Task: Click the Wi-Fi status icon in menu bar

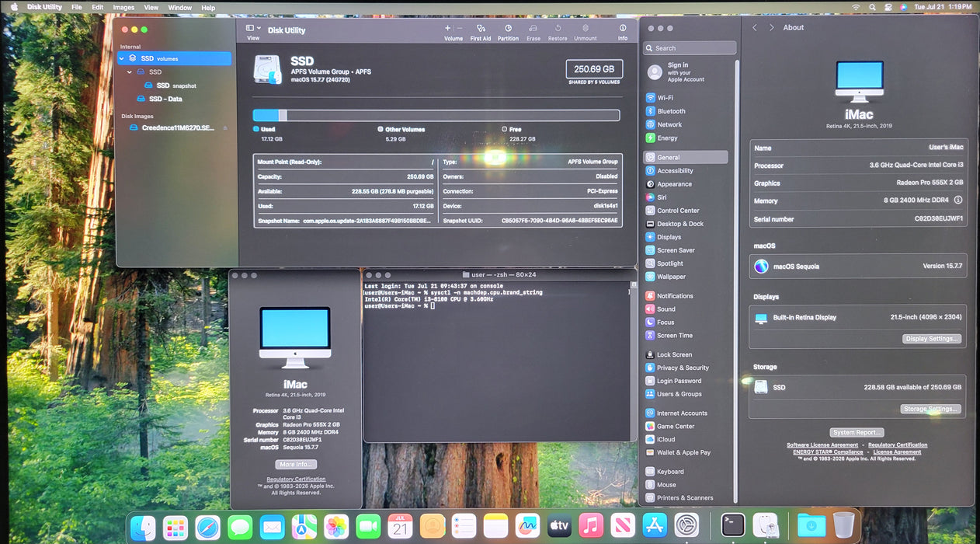Action: click(856, 7)
